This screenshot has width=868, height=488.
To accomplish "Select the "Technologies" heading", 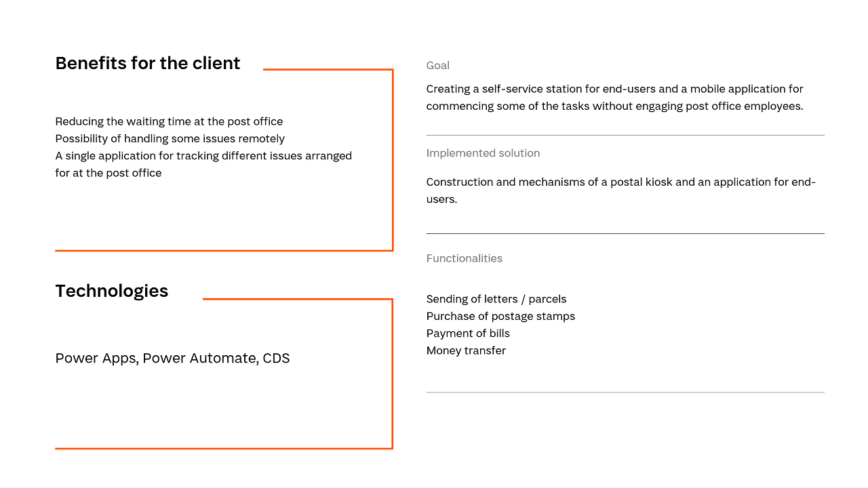I will point(112,291).
